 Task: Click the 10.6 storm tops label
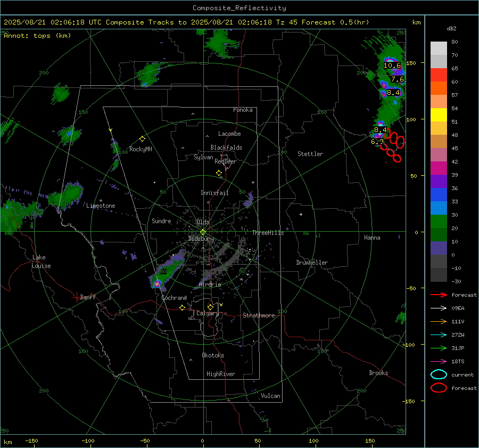pyautogui.click(x=392, y=65)
